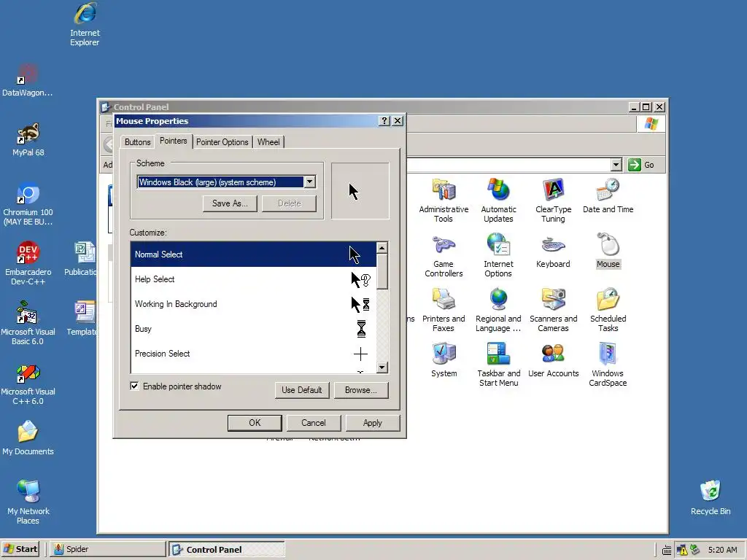The image size is (747, 560).
Task: Click the security alert tray icon
Action: (682, 550)
